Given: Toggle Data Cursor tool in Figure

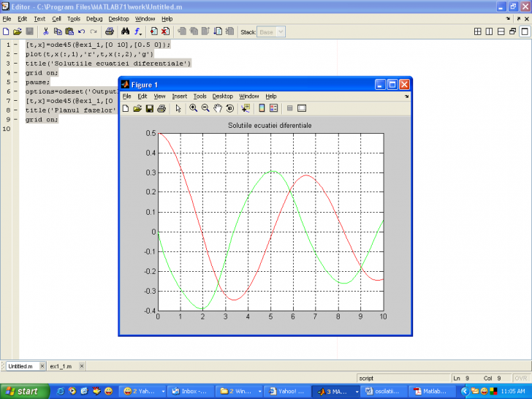Looking at the screenshot, I should click(246, 109).
